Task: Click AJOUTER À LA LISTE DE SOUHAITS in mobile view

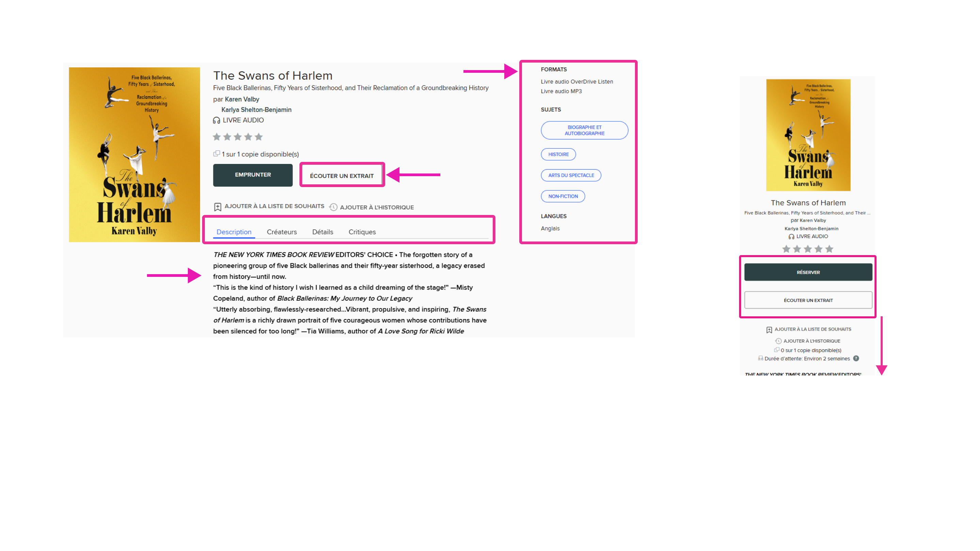Action: pyautogui.click(x=813, y=329)
